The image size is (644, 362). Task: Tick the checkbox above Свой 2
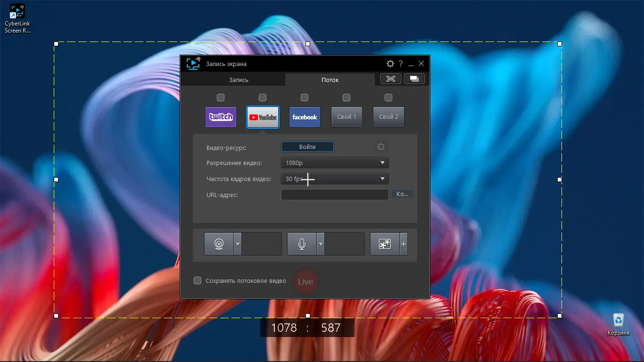pos(388,98)
